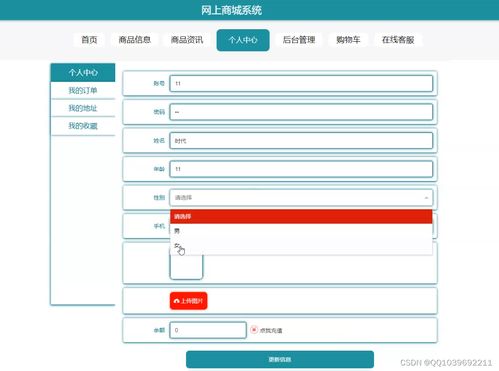Choose the red 请选择 dropdown option

(301, 217)
